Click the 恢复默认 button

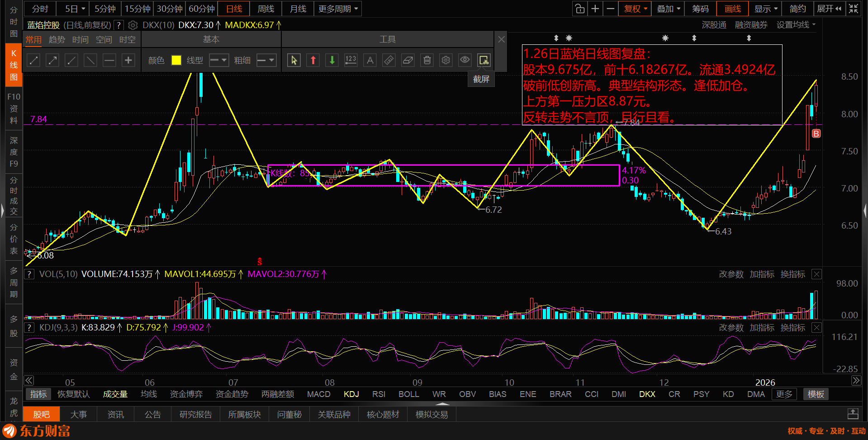pyautogui.click(x=74, y=394)
